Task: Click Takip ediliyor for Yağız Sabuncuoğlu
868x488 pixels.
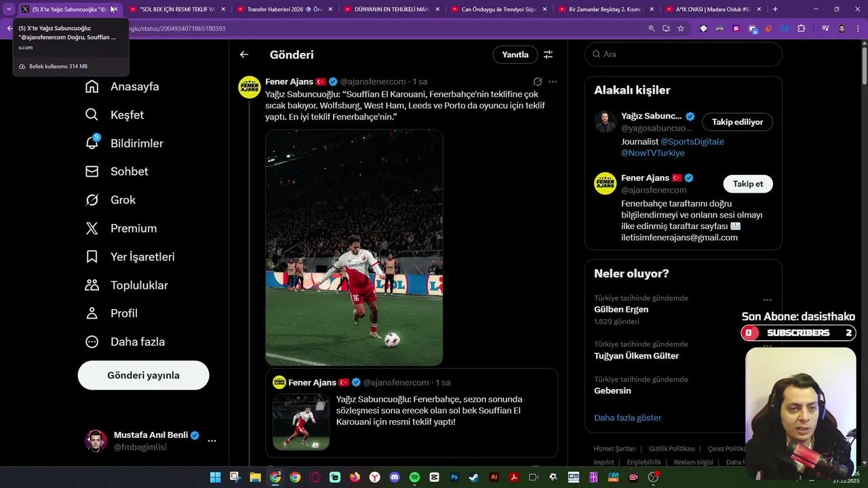Action: tap(737, 122)
